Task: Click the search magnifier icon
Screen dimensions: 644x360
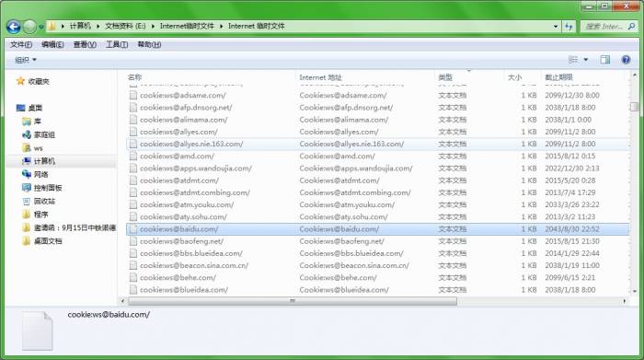Action: 632,27
